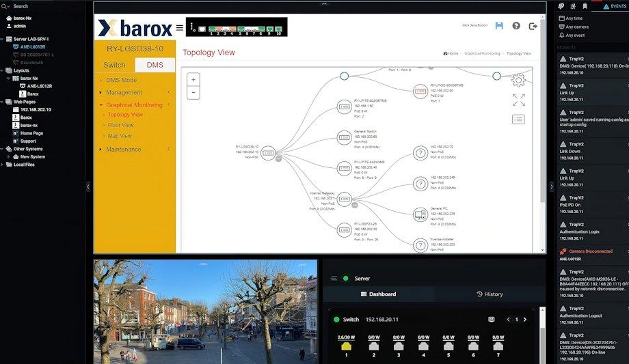Select the RY-LGSO38-10 root switch node
Screen dimensions: 629x364
(x=268, y=153)
